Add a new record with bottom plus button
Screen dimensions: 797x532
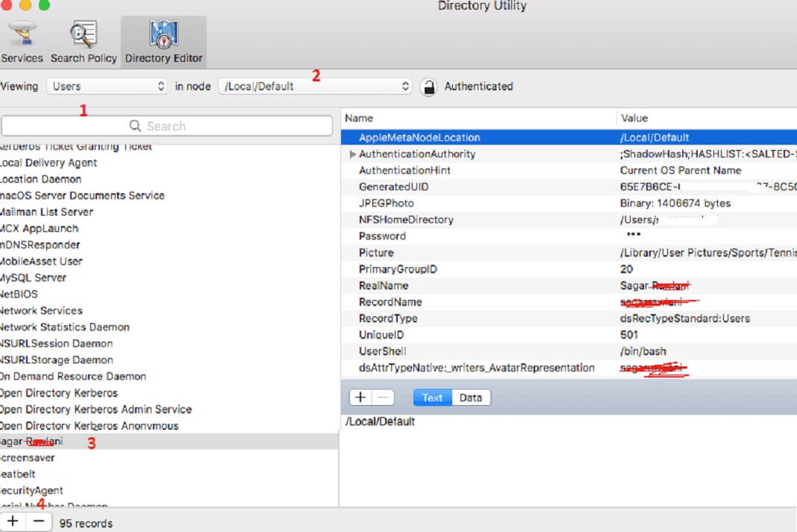tap(13, 522)
